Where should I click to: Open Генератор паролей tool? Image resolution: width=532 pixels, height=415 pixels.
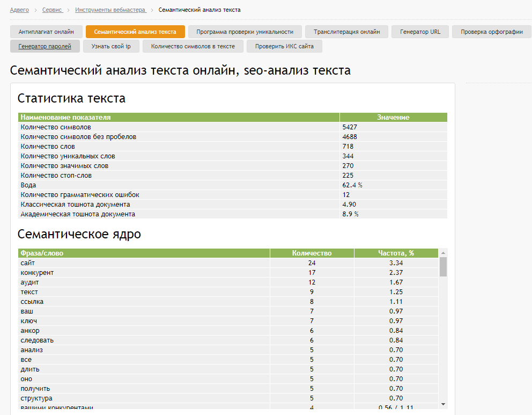point(45,46)
